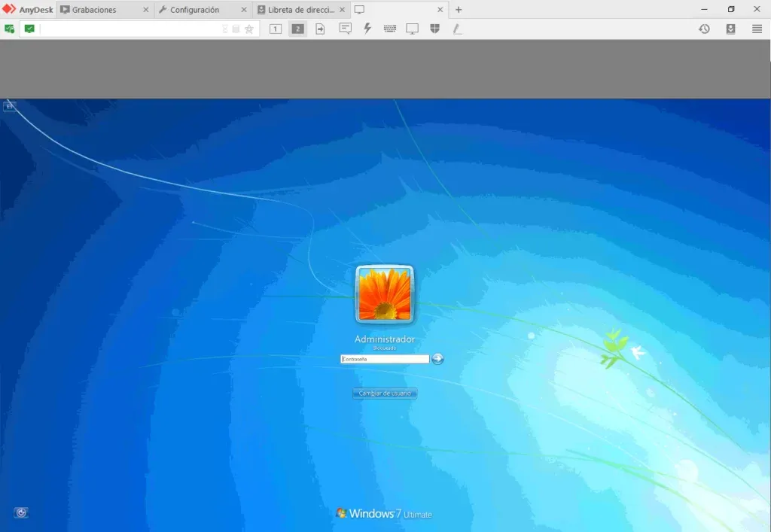Viewport: 771px width, 532px height.
Task: Open Ease of Access button on login screen
Action: click(20, 513)
